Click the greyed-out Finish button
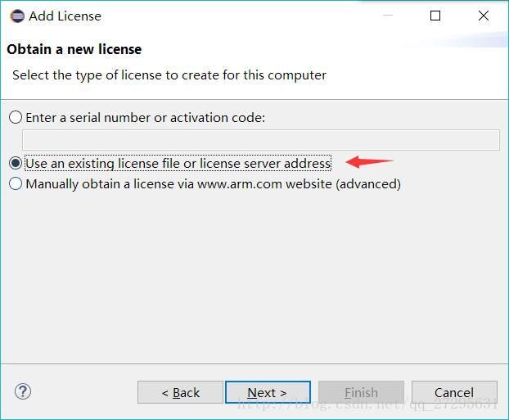 click(361, 392)
